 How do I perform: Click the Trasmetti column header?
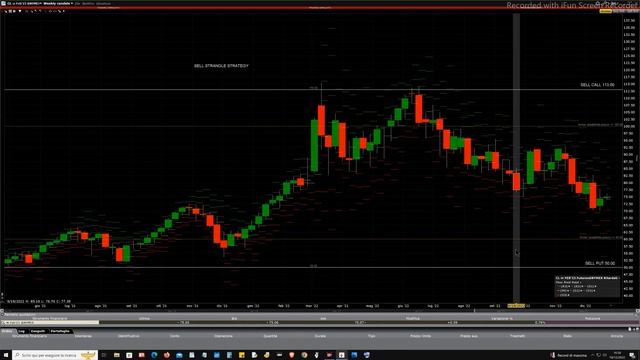coord(518,336)
